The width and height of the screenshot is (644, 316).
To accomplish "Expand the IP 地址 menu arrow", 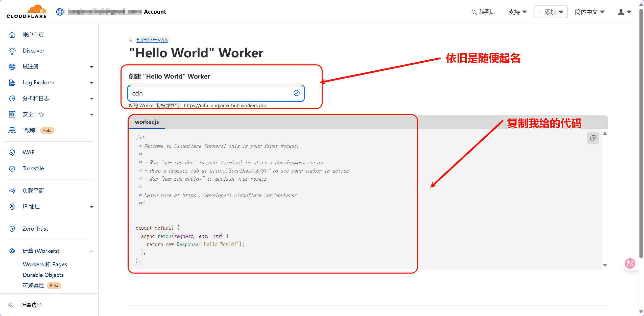I will coord(91,207).
